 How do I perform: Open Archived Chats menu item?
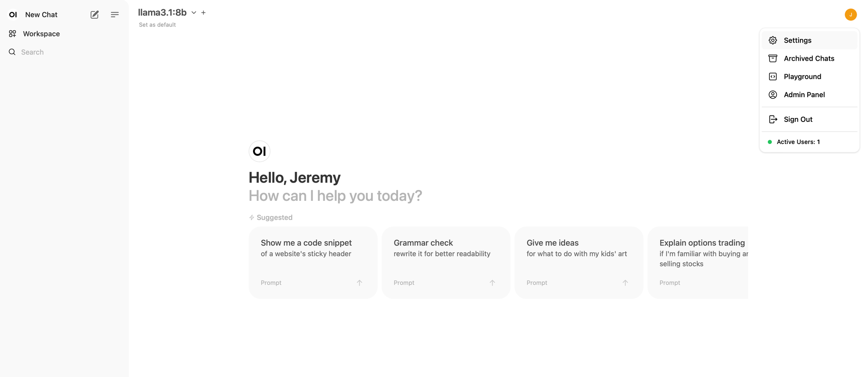[809, 59]
